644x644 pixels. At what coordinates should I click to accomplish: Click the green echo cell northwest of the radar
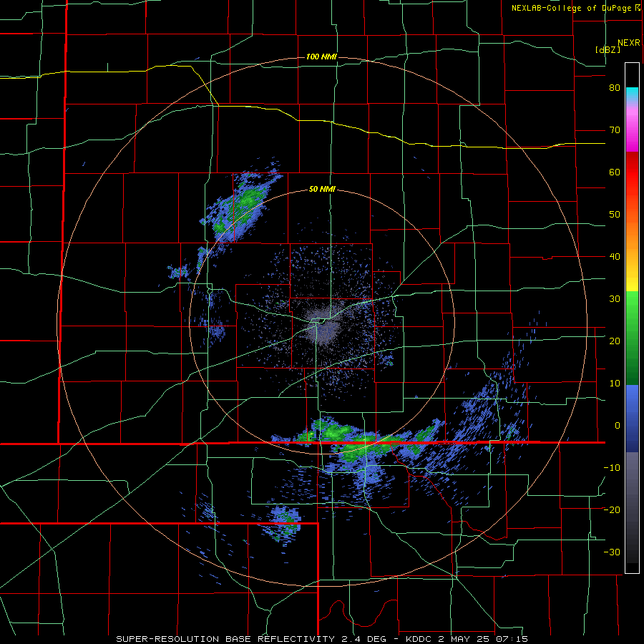click(242, 207)
